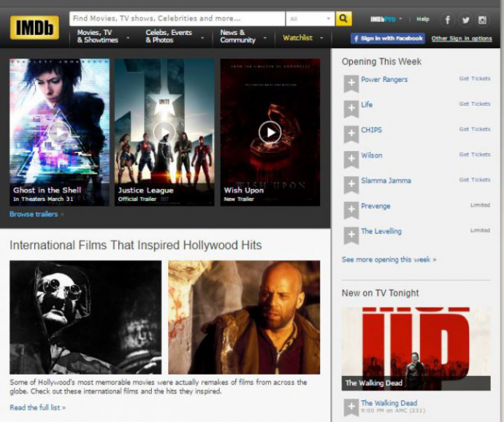Open IMDb's Instagram page icon
The height and width of the screenshot is (422, 504).
coord(482,20)
